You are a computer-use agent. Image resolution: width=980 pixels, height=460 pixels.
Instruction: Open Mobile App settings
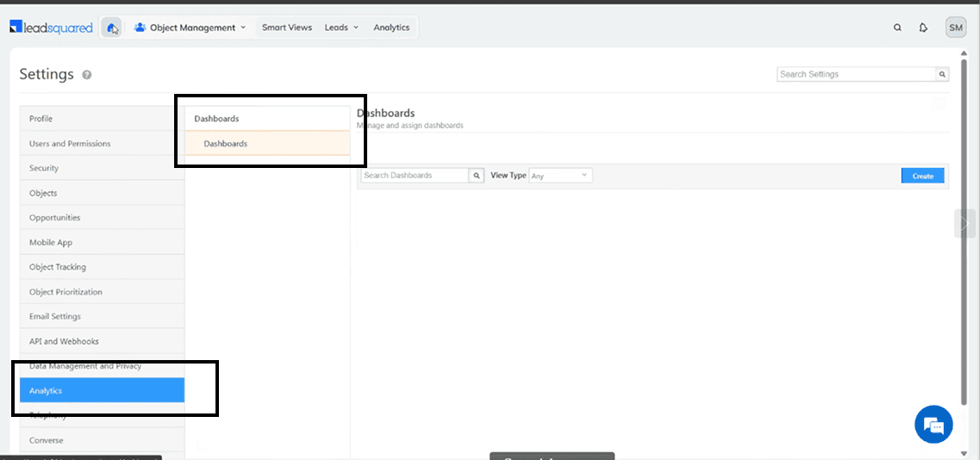tap(102, 243)
